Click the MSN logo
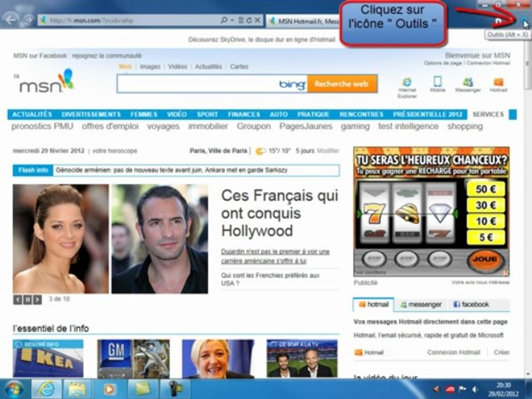Screen dimensions: 532x399 [47, 81]
